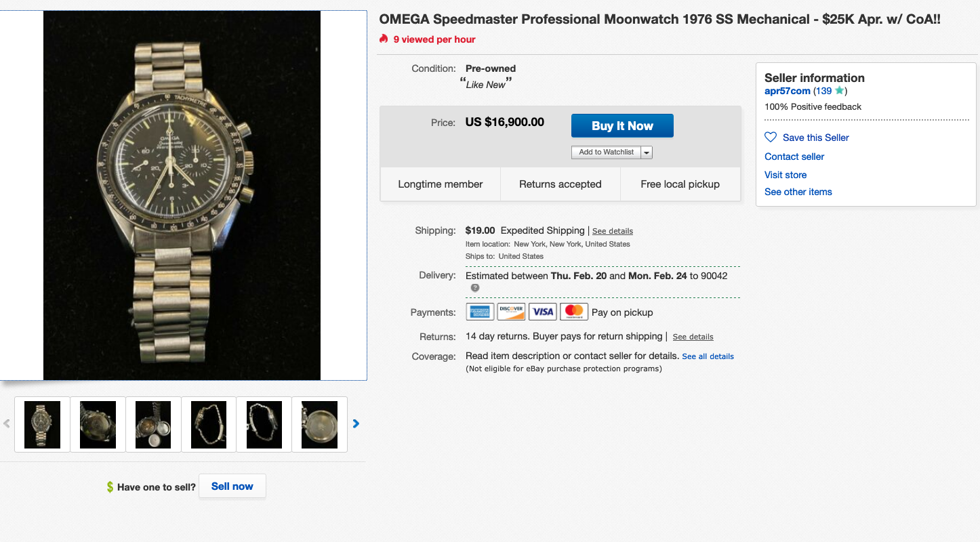This screenshot has height=542, width=980.
Task: Click the Visa card payment icon
Action: (x=543, y=312)
